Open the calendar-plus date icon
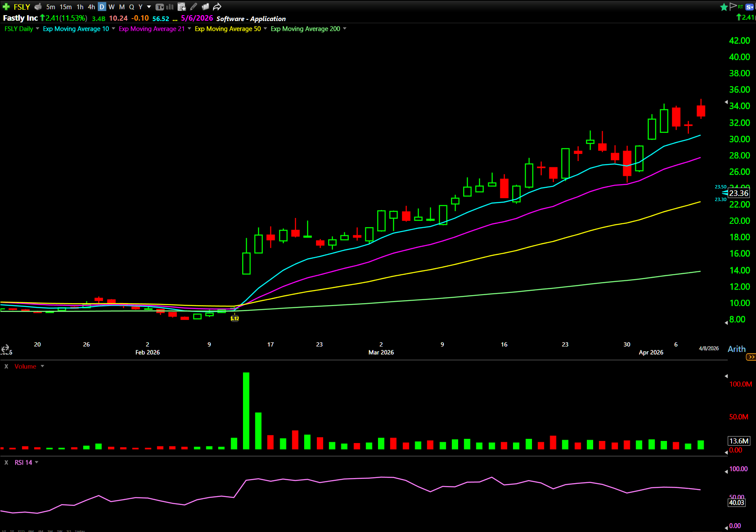 point(182,7)
